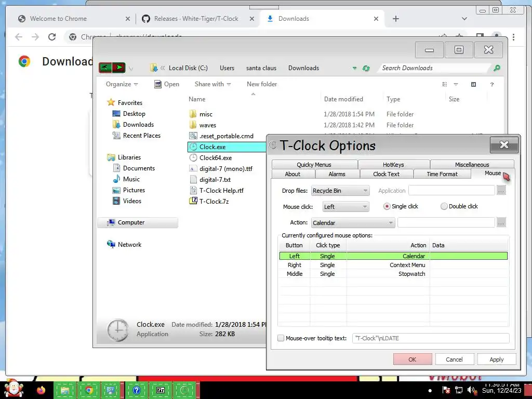The height and width of the screenshot is (399, 532).
Task: Select Computer in navigation pane
Action: (x=138, y=222)
